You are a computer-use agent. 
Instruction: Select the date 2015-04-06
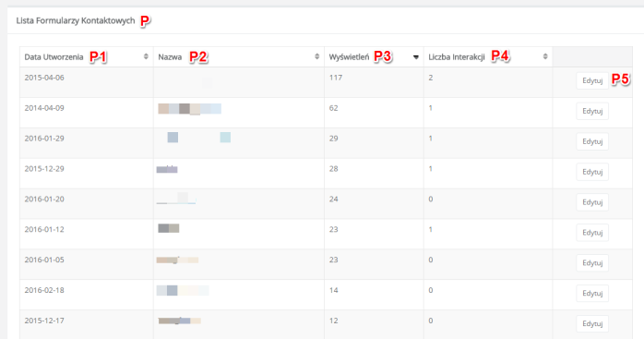[44, 78]
